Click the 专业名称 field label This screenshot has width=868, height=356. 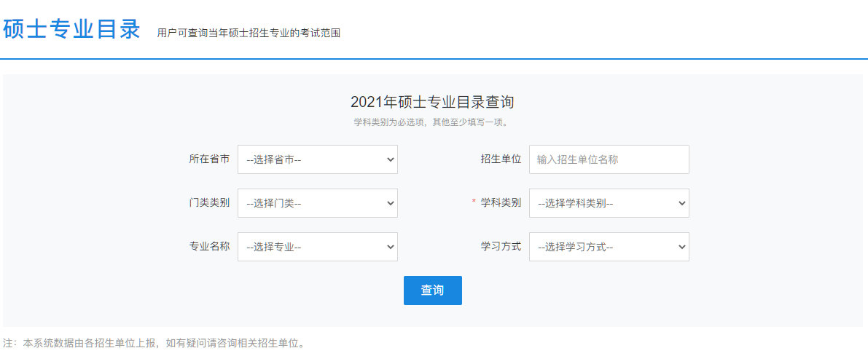coord(209,246)
